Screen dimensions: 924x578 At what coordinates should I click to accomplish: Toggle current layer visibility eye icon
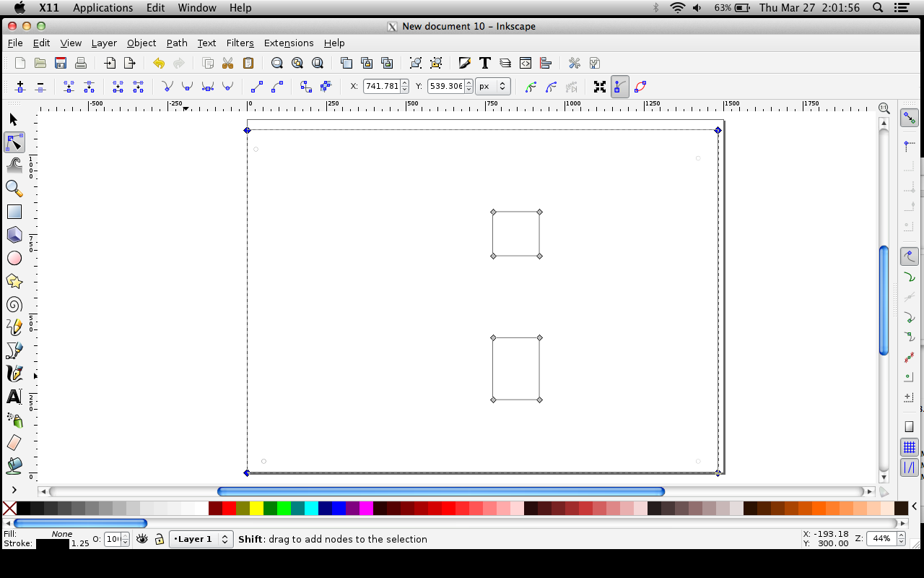[141, 539]
